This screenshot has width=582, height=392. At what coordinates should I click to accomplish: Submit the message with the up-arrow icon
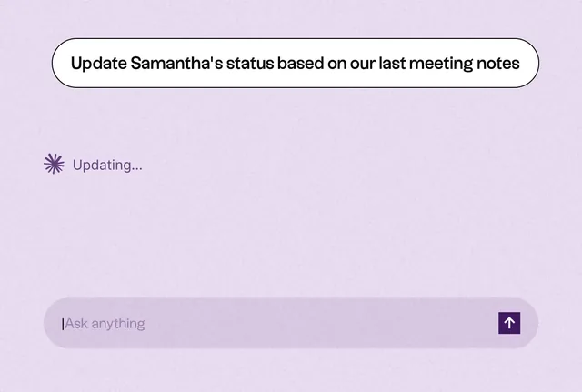(509, 323)
